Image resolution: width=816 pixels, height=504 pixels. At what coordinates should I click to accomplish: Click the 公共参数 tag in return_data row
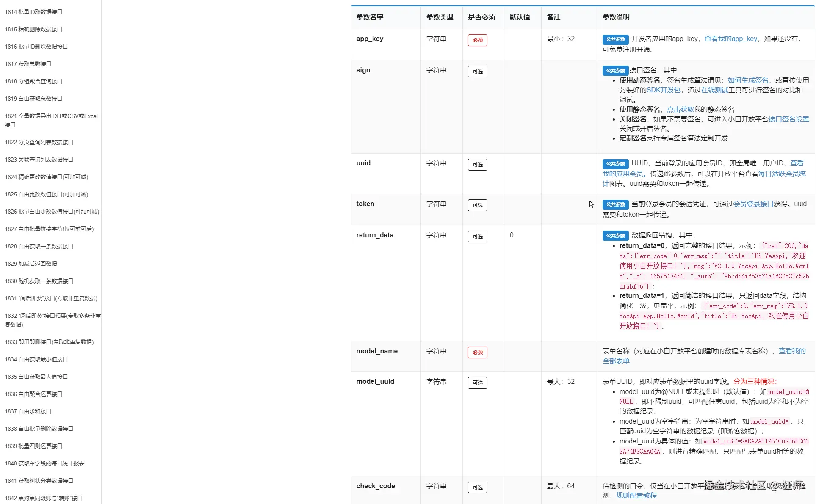615,236
